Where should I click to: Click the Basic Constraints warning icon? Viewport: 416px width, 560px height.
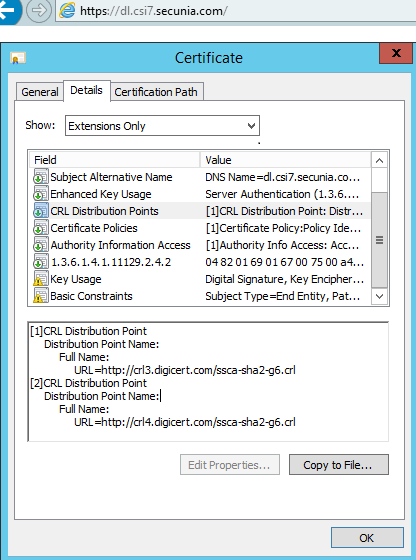(41, 296)
